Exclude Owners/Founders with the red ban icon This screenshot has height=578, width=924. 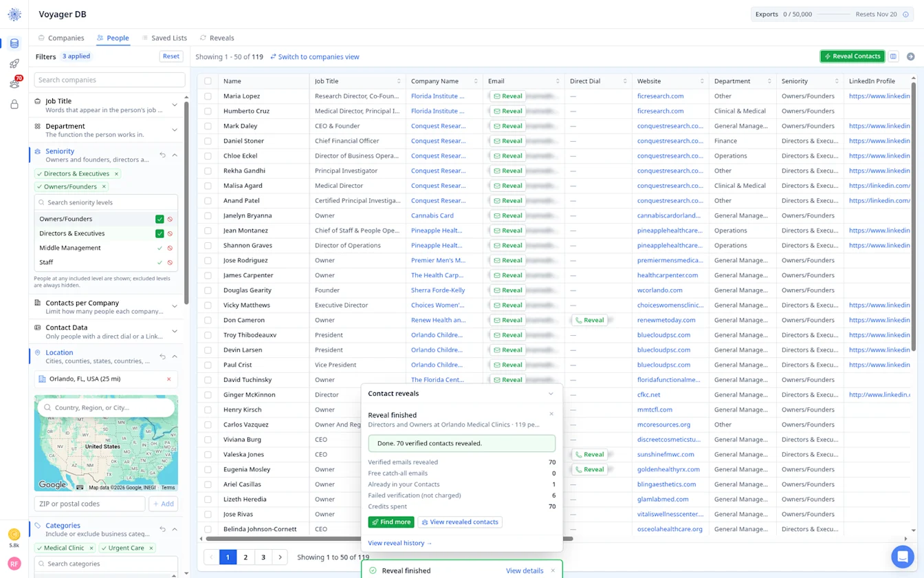tap(170, 220)
